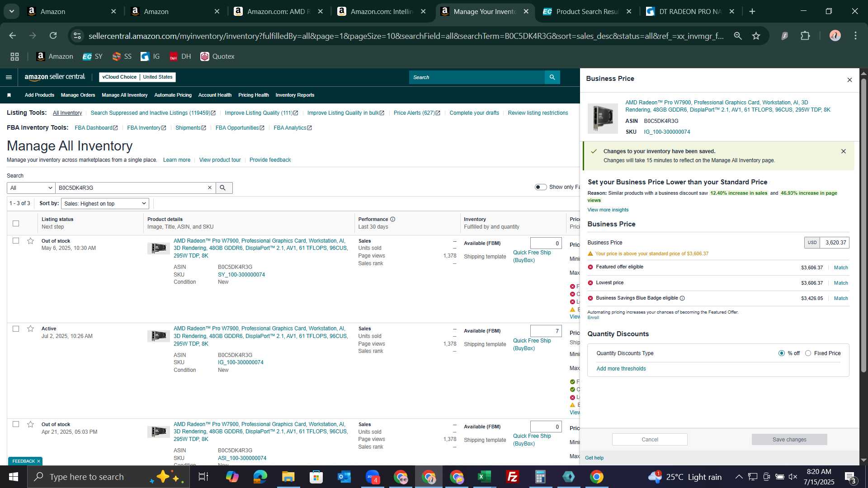Open the search field type All dropdown

pos(31,188)
